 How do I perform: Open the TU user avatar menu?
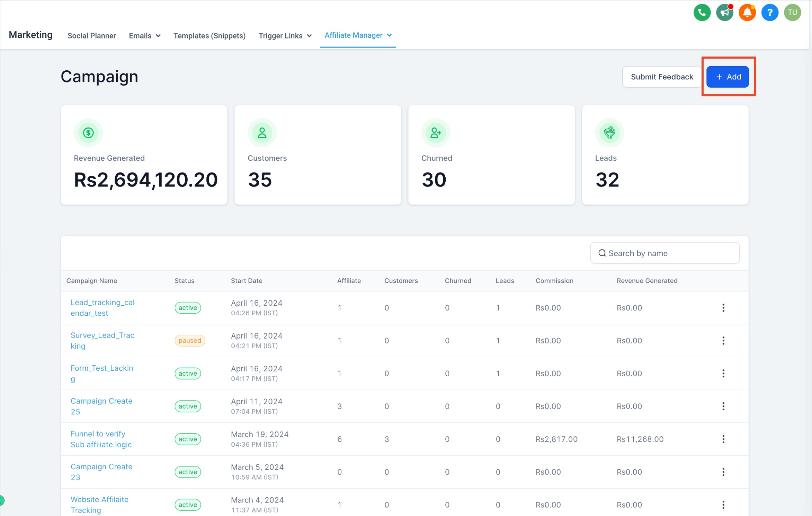pyautogui.click(x=792, y=13)
